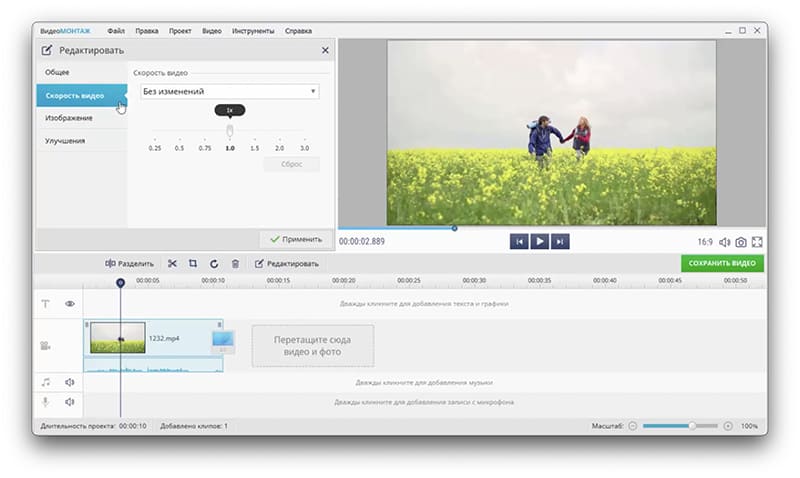Select the 1232.mp4 clip thumbnail
800x478 pixels.
117,338
